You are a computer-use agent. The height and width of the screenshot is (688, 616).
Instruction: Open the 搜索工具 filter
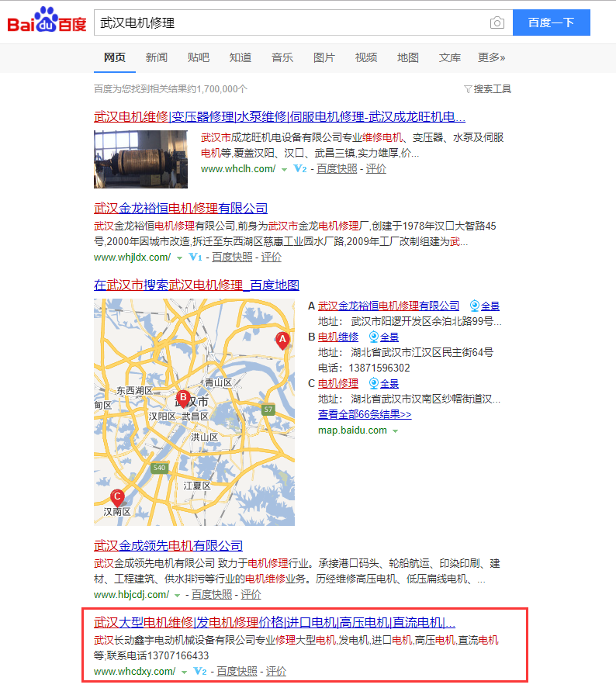pyautogui.click(x=487, y=89)
